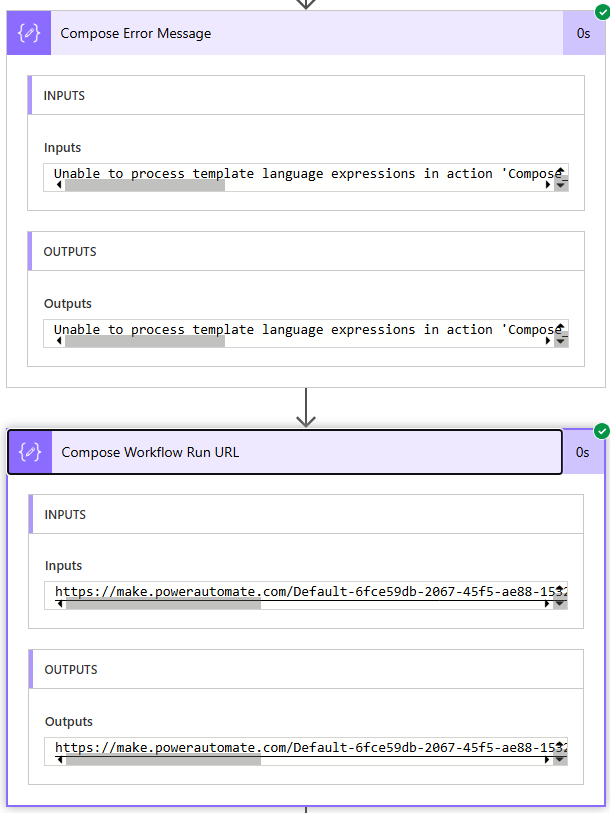Click green success checkmark on Compose Error Message
Viewport: 610px width, 813px height.
tap(601, 12)
